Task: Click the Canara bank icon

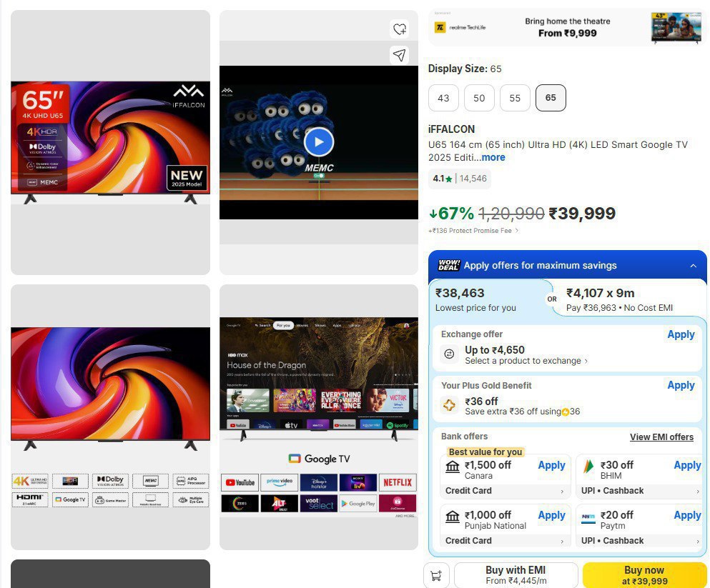Action: (x=453, y=467)
